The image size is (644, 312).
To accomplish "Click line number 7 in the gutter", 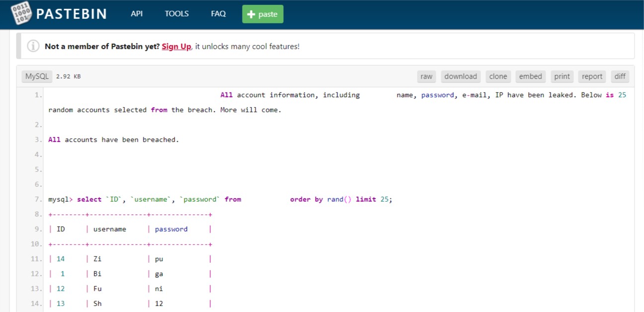I will [38, 199].
